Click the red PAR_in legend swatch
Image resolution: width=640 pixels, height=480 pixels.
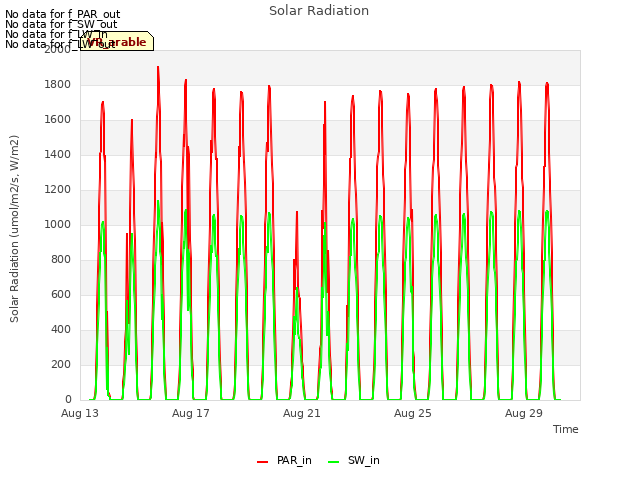tap(262, 462)
